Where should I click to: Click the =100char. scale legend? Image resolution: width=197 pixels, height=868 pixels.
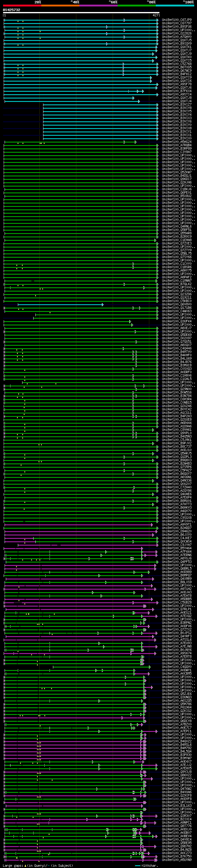(x=146, y=865)
